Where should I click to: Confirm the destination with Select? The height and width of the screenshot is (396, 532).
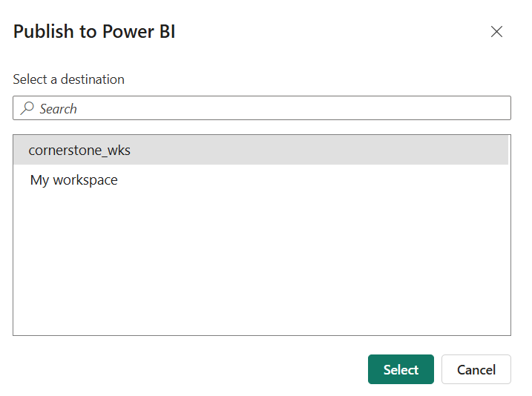(401, 369)
